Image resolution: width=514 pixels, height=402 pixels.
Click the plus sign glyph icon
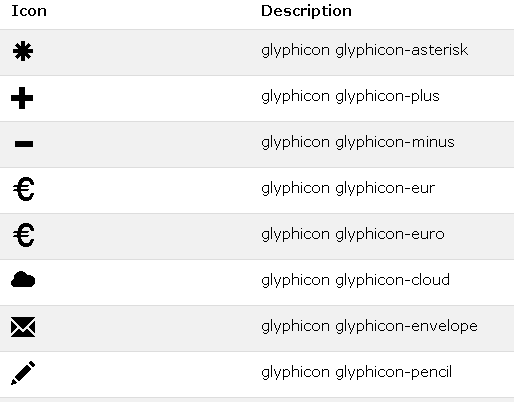pyautogui.click(x=22, y=98)
